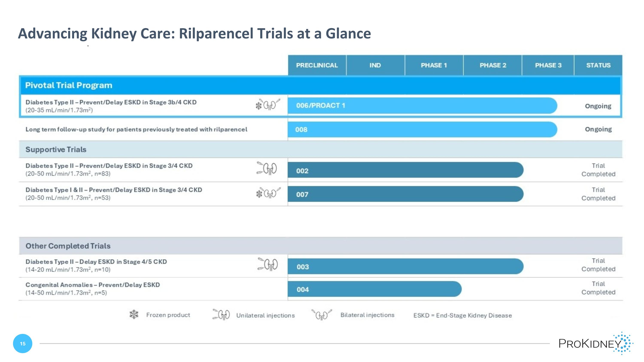Click the Other Completed Trials section header
The width and height of the screenshot is (644, 362).
click(x=68, y=246)
